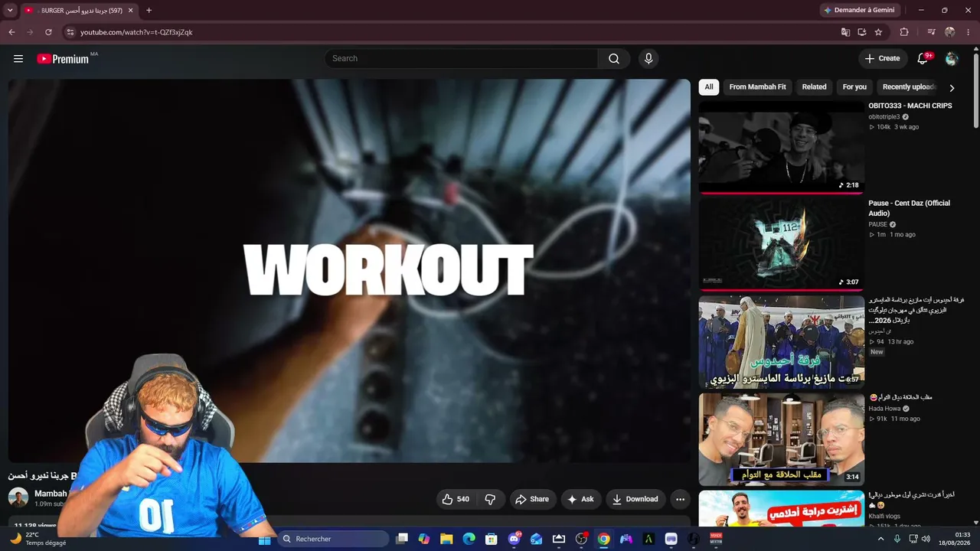Open the Khalfi vlogs video thumbnail

[781, 509]
